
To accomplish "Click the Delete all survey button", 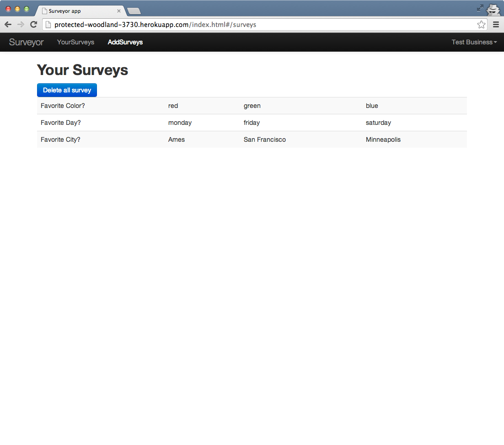I will pos(67,90).
